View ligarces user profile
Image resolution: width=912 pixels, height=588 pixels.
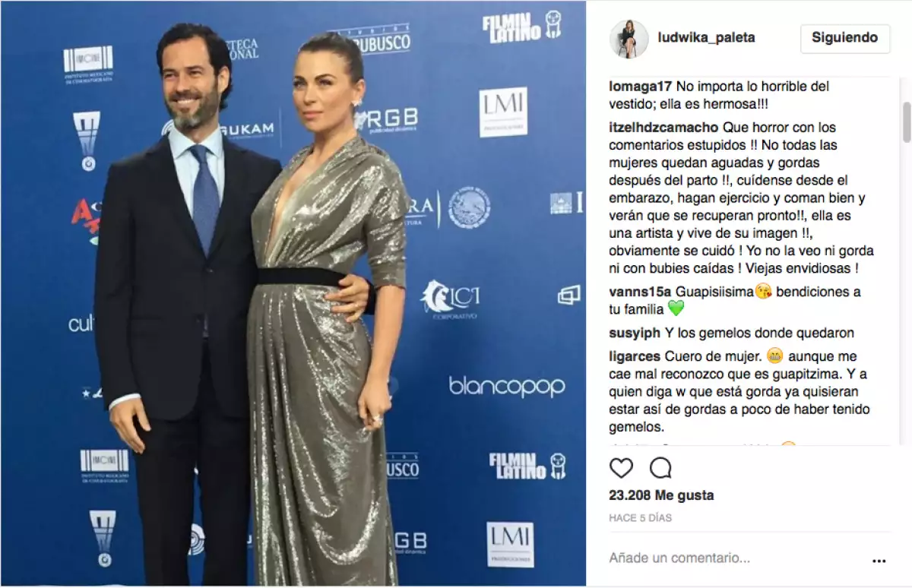635,356
